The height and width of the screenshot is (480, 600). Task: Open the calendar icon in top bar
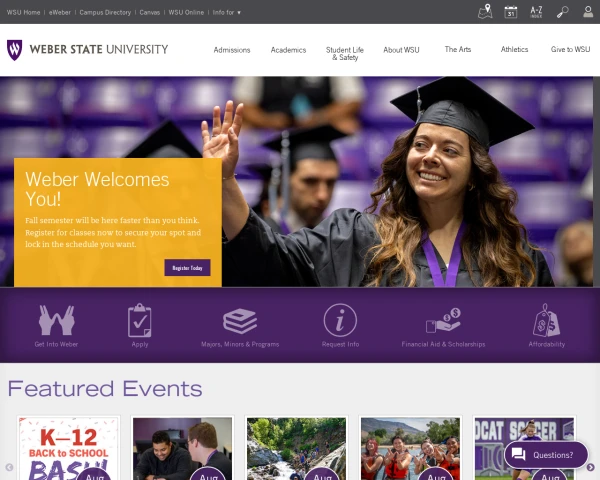(x=510, y=12)
